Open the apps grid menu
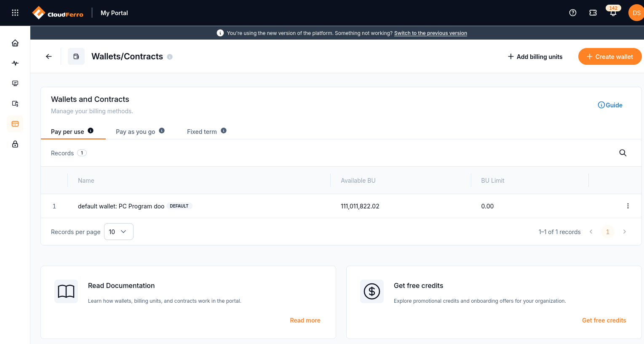 point(15,13)
